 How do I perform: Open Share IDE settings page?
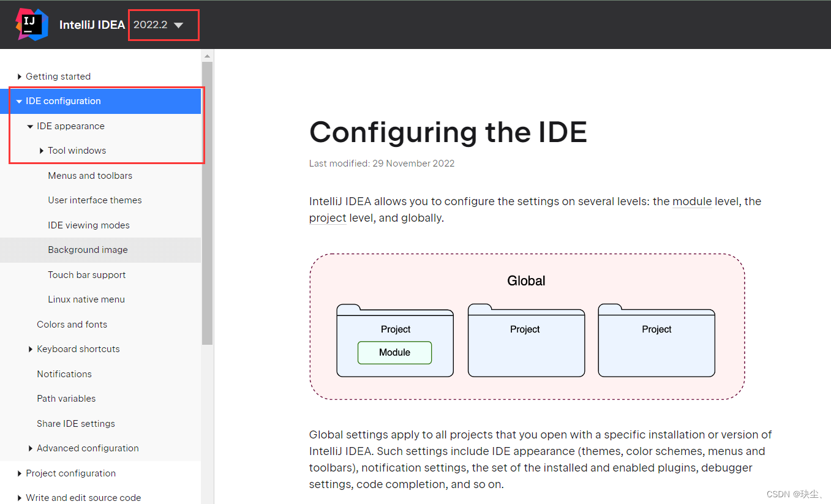tap(76, 424)
